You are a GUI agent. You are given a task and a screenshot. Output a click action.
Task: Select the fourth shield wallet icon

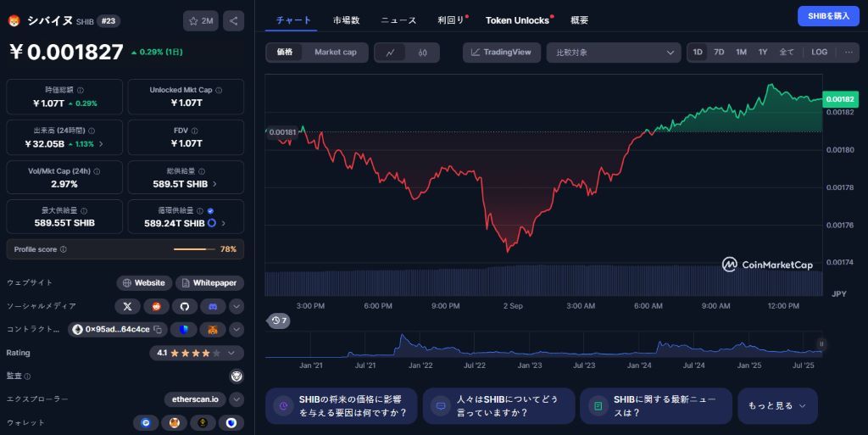click(x=231, y=423)
